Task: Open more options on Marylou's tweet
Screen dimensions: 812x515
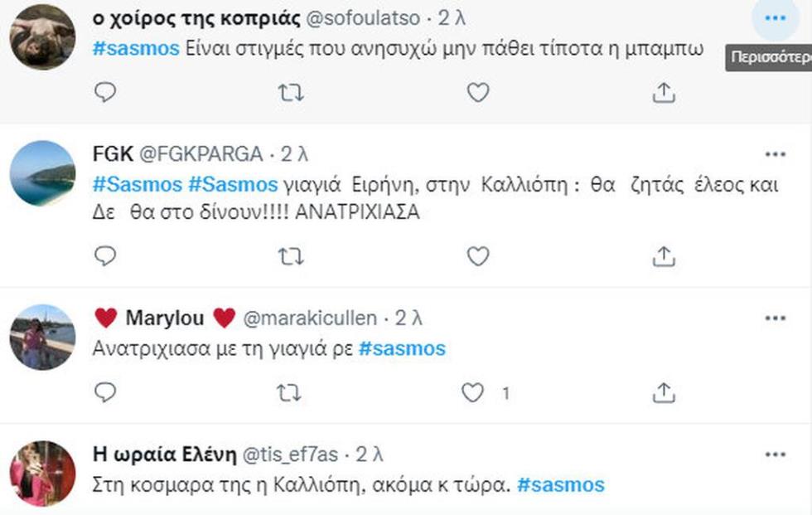Action: pyautogui.click(x=775, y=318)
